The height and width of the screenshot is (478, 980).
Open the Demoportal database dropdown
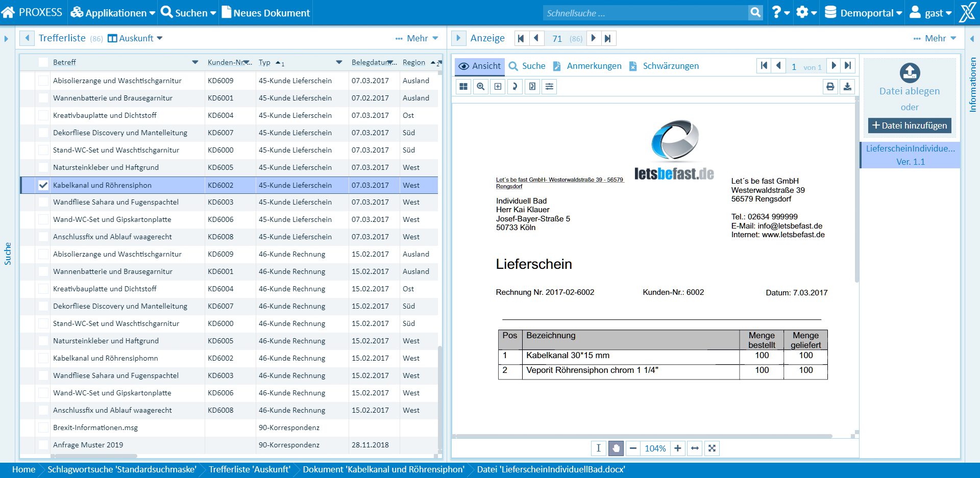(x=863, y=13)
